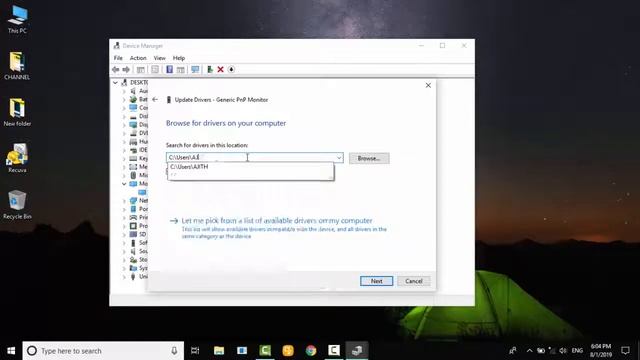640x360 pixels.
Task: Click the volume icon in system tray
Action: (563, 351)
